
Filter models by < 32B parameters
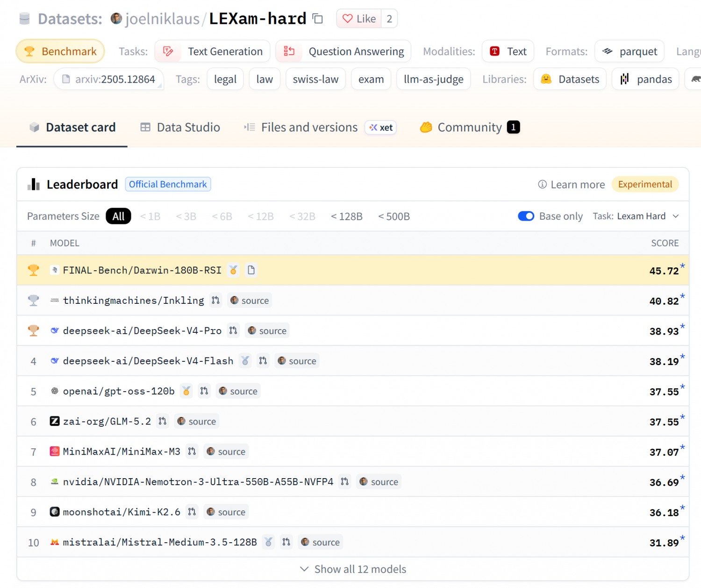point(302,216)
